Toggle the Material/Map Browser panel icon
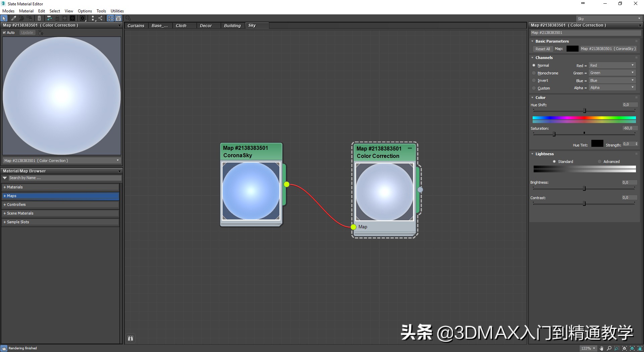Image resolution: width=644 pixels, height=352 pixels. tap(110, 18)
